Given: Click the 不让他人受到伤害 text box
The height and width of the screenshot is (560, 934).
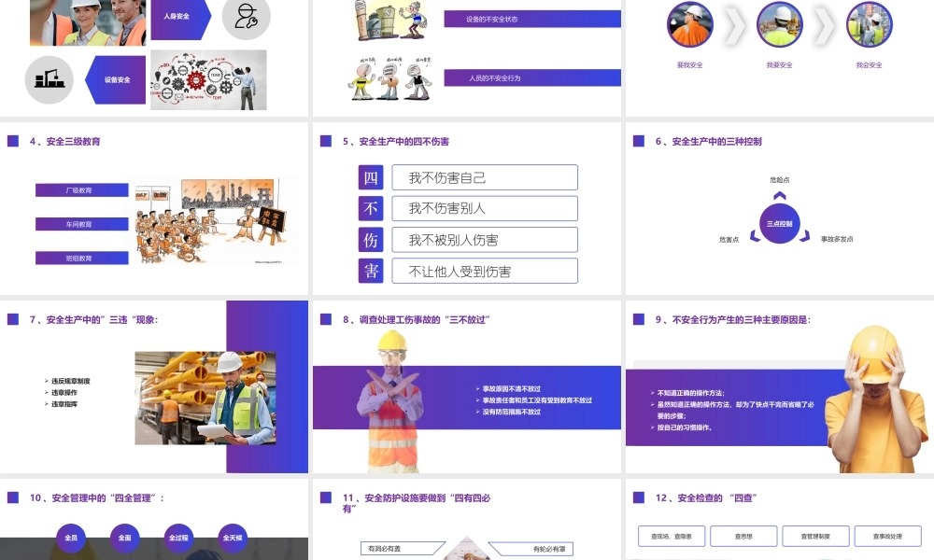Looking at the screenshot, I should pyautogui.click(x=484, y=272).
